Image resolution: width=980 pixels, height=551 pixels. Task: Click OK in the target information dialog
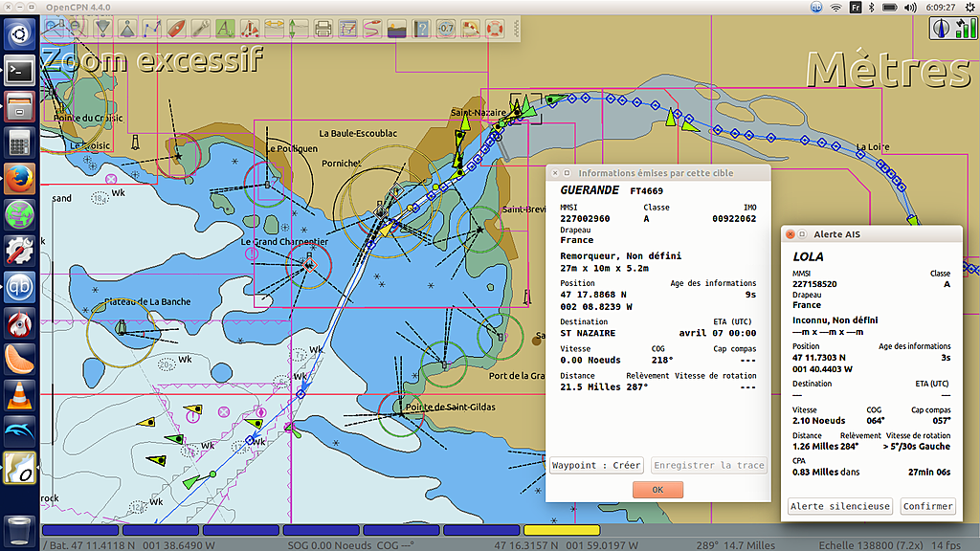(x=657, y=490)
